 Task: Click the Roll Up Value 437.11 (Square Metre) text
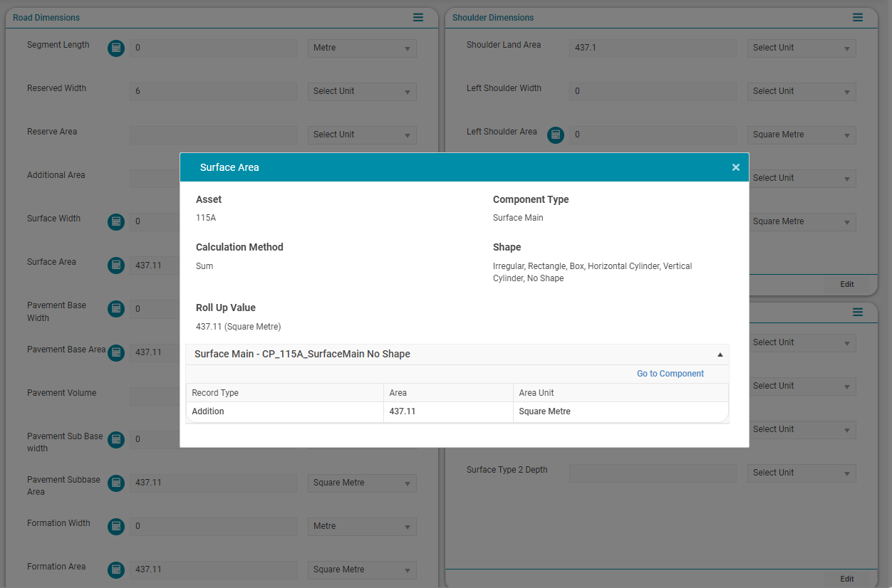239,327
